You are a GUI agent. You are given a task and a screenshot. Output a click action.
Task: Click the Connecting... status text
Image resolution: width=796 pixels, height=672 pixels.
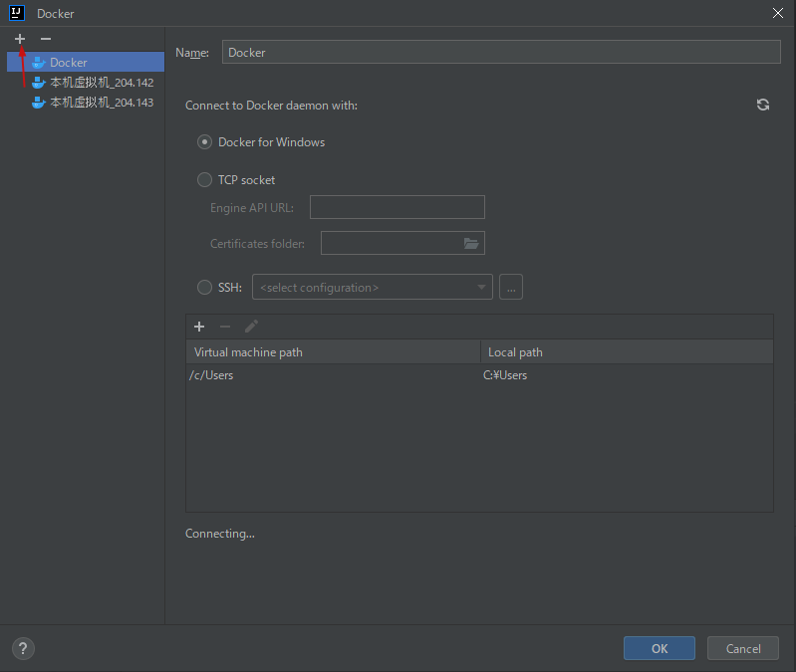(220, 534)
